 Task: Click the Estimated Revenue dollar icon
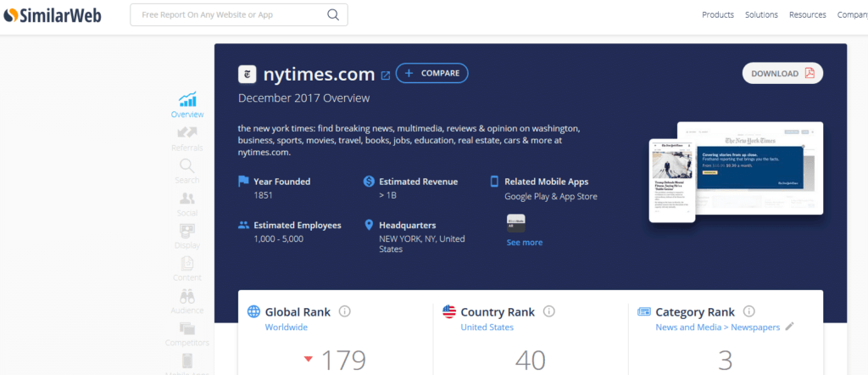pyautogui.click(x=370, y=181)
